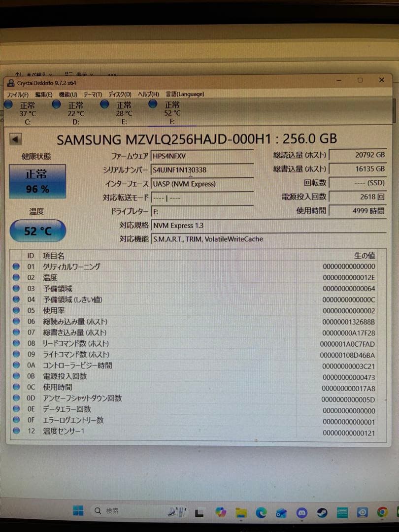The height and width of the screenshot is (532, 399).
Task: Click status dot for 使用率 row
Action: tap(16, 310)
